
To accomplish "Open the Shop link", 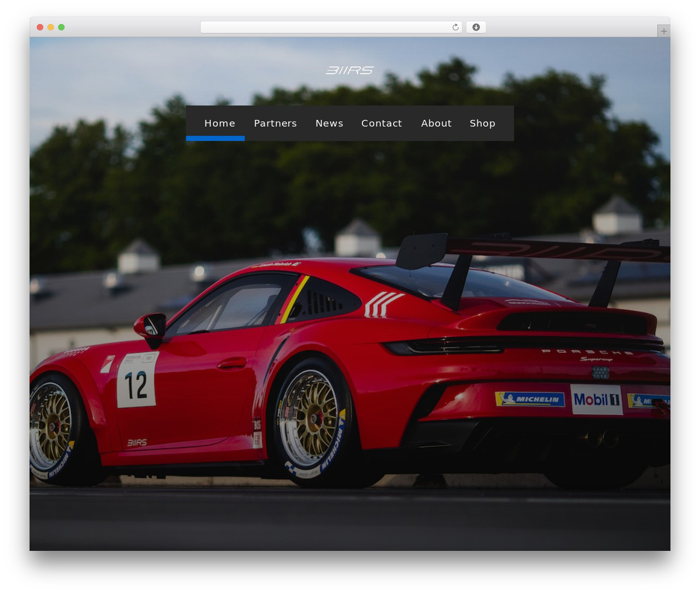I will point(482,124).
